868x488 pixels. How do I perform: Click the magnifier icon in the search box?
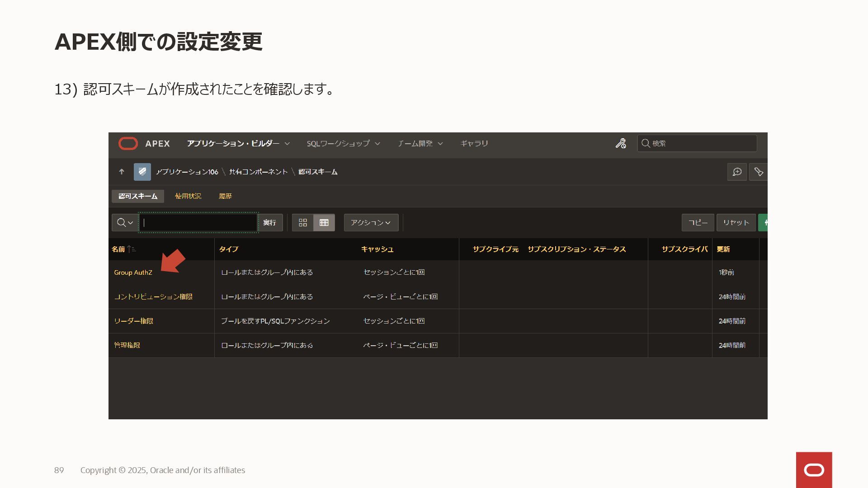pyautogui.click(x=646, y=143)
